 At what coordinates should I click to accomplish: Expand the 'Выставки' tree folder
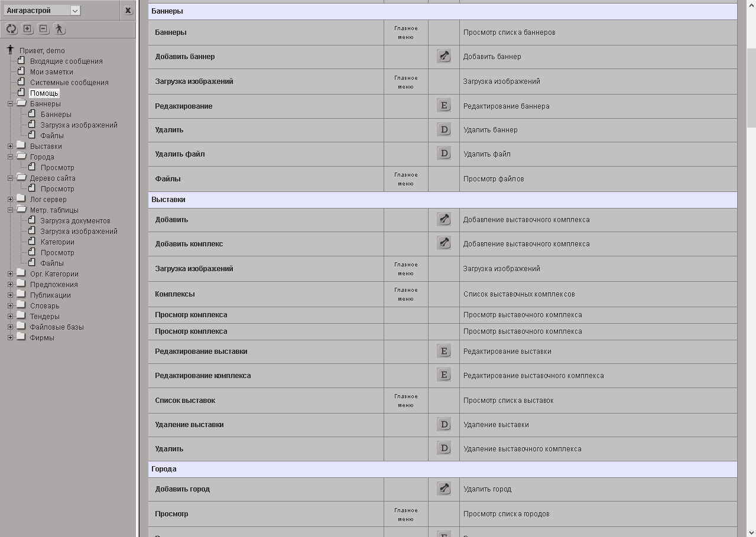pyautogui.click(x=10, y=147)
